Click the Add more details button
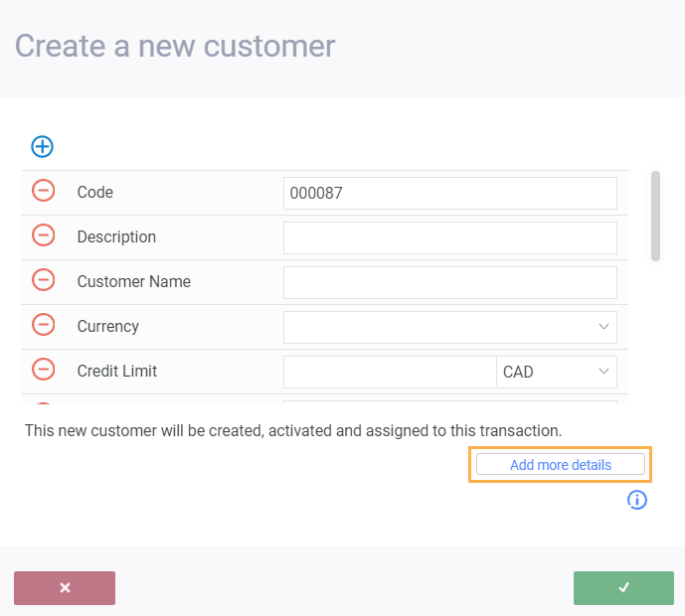 561,465
